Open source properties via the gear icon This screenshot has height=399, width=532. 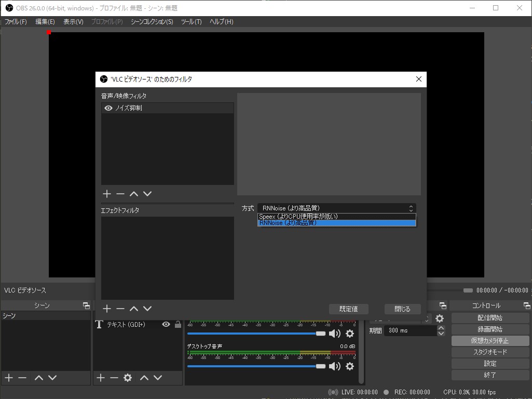(x=128, y=378)
